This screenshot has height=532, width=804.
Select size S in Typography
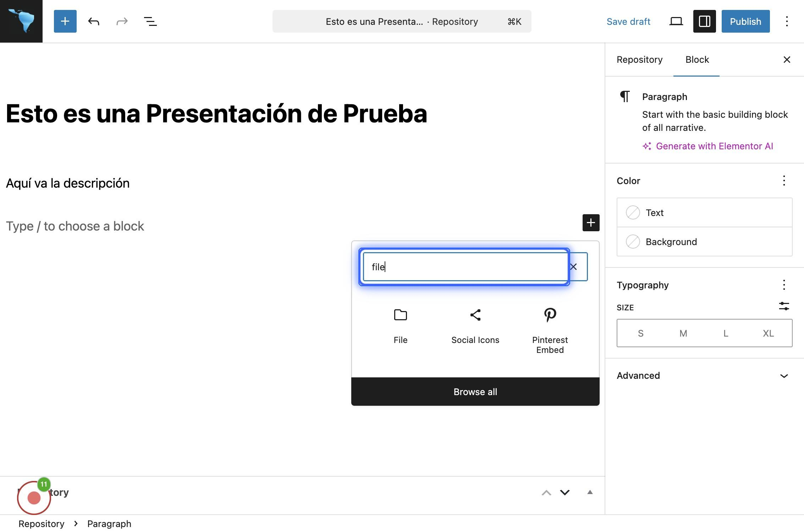point(640,333)
